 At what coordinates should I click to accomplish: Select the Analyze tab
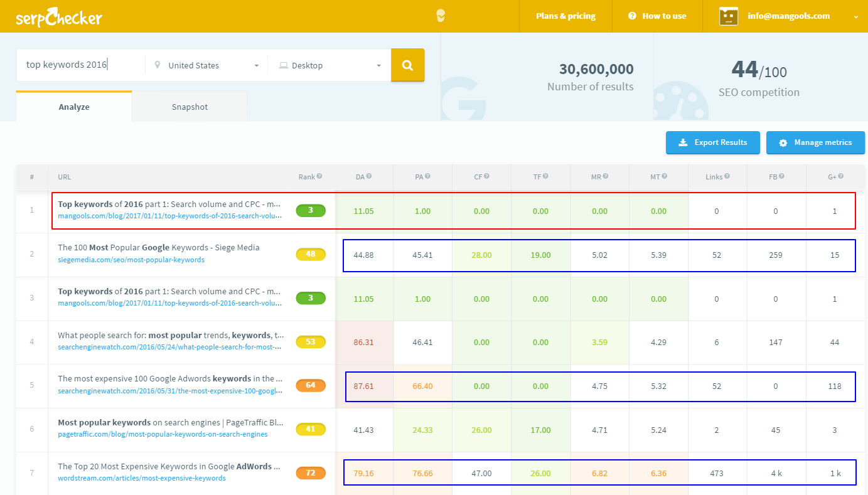pos(74,107)
